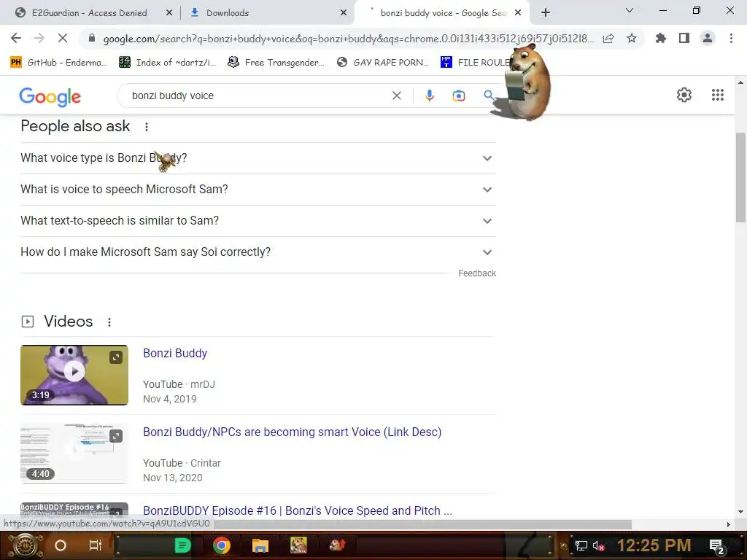Viewport: 747px width, 560px height.
Task: Expand 'How do I make Microsoft Sam say Soi correctly?'
Action: (x=258, y=252)
